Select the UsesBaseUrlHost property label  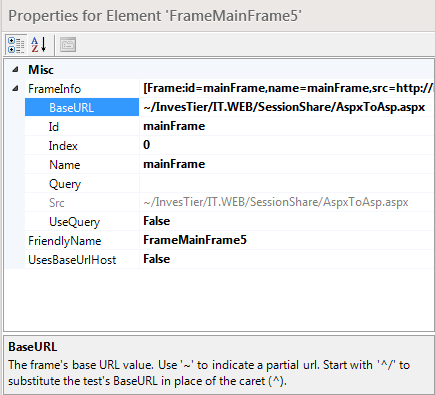(72, 260)
